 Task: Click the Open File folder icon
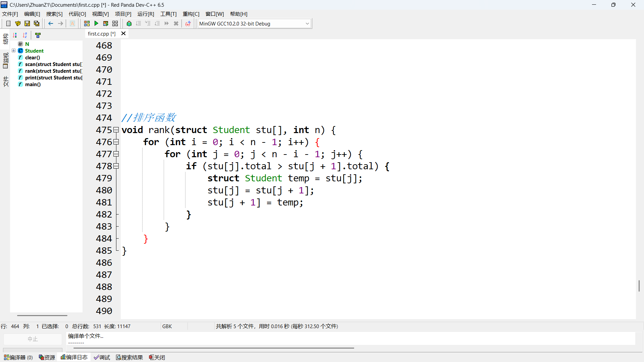(x=18, y=23)
